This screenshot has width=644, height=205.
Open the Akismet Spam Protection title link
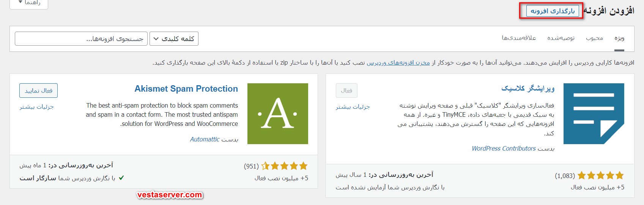pyautogui.click(x=186, y=89)
